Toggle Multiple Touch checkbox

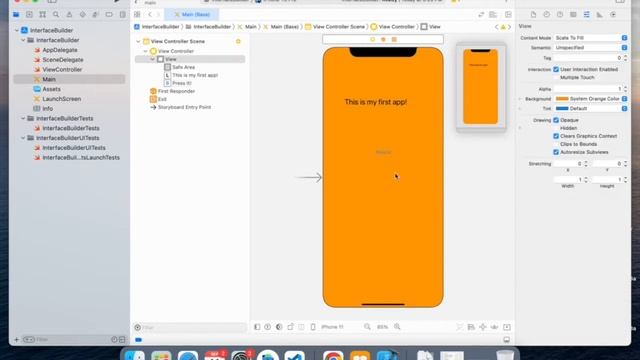coord(556,78)
